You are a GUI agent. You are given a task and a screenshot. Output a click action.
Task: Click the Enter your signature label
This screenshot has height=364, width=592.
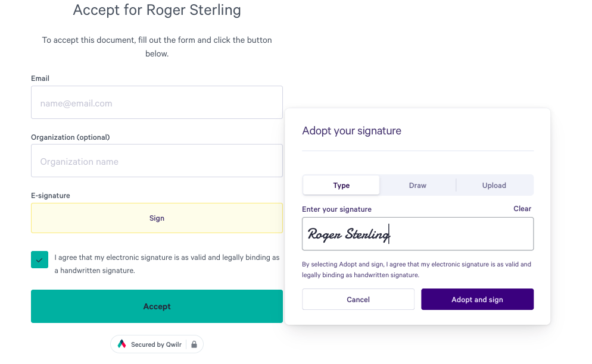click(x=336, y=209)
